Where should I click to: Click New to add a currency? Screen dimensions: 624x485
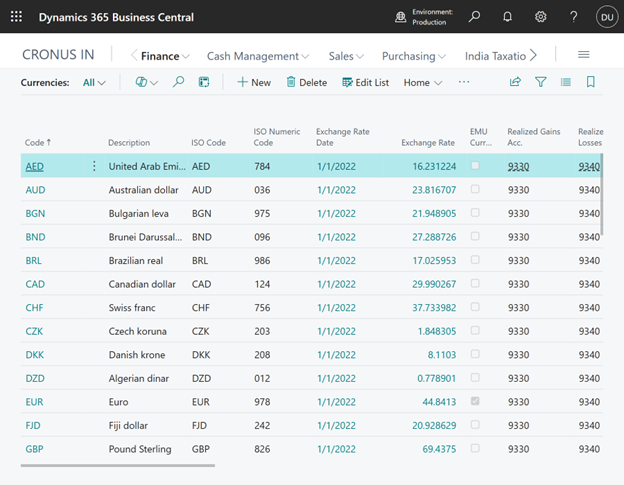(254, 82)
